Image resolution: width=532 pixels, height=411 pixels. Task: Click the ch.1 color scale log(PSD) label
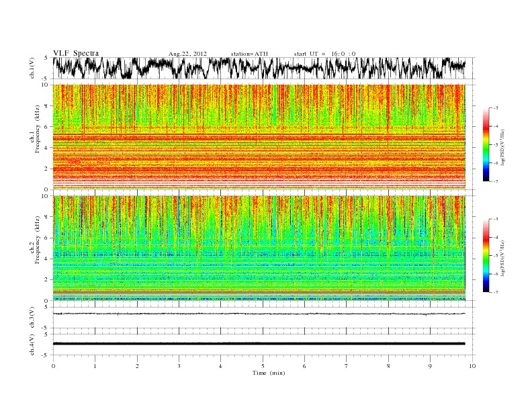pos(502,147)
